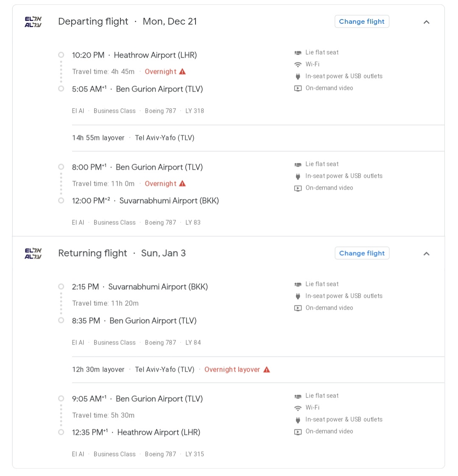The height and width of the screenshot is (476, 458).
Task: Click the El Al logo beside Departing flight
Action: 33,22
